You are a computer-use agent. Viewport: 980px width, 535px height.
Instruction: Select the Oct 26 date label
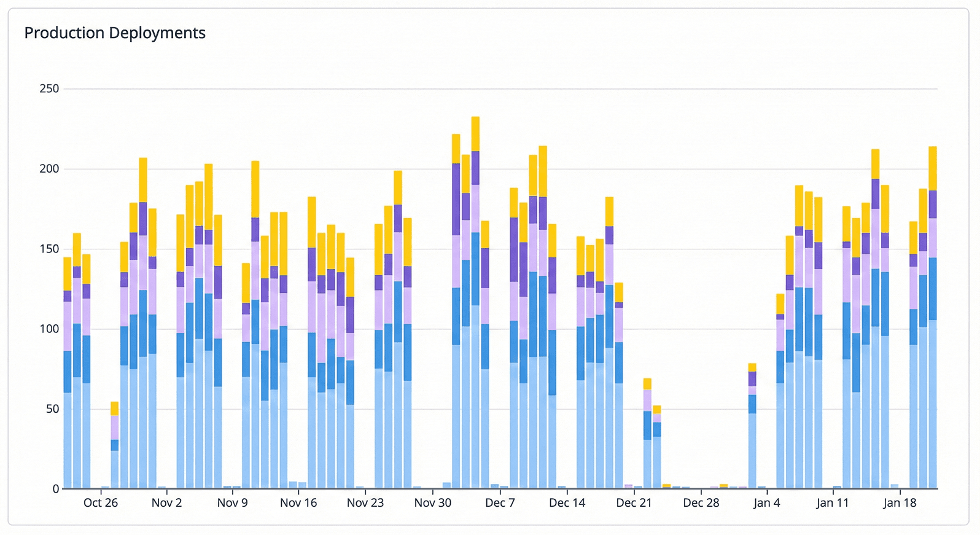tap(101, 503)
